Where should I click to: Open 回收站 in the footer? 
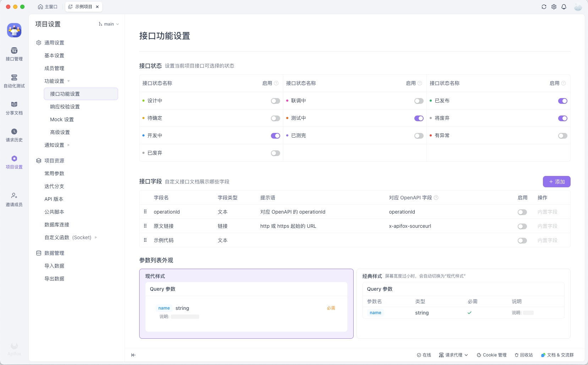(x=524, y=355)
